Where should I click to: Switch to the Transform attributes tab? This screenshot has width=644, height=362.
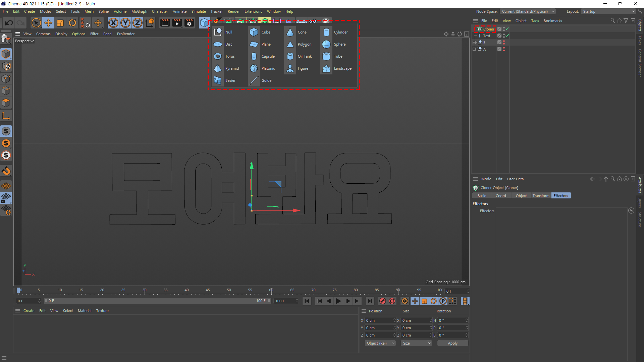[541, 196]
